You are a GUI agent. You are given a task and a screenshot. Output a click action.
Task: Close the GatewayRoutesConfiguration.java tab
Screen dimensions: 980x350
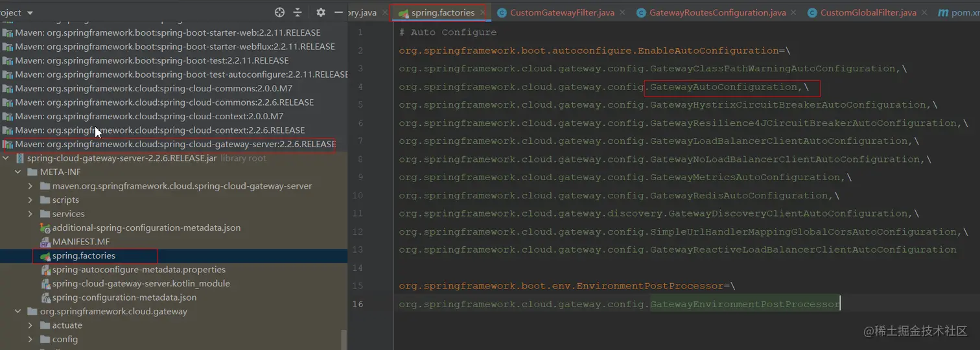(x=794, y=13)
